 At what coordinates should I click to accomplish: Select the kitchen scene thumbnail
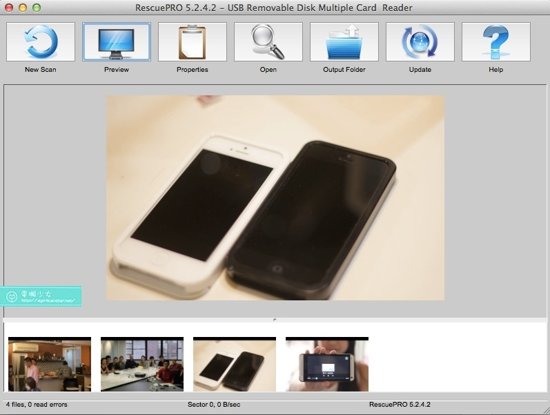(x=49, y=364)
